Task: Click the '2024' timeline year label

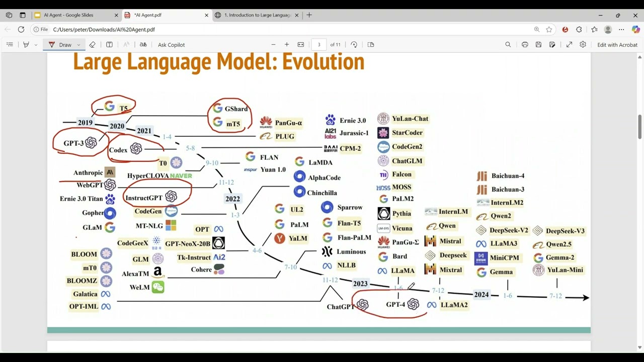Action: [x=481, y=295]
